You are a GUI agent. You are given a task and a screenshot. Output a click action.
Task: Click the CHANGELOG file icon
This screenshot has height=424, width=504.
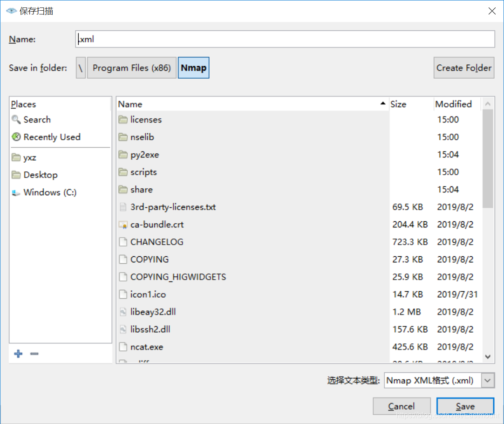(123, 242)
